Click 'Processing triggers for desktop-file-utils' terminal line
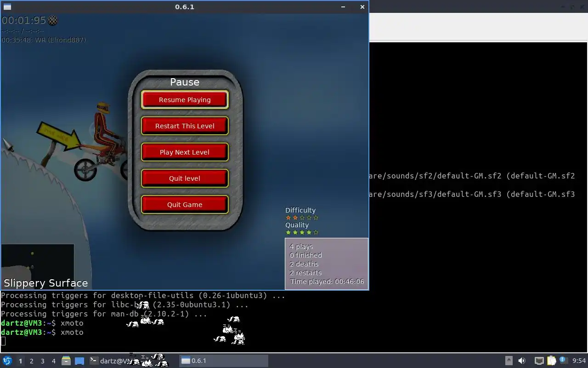 (x=143, y=295)
